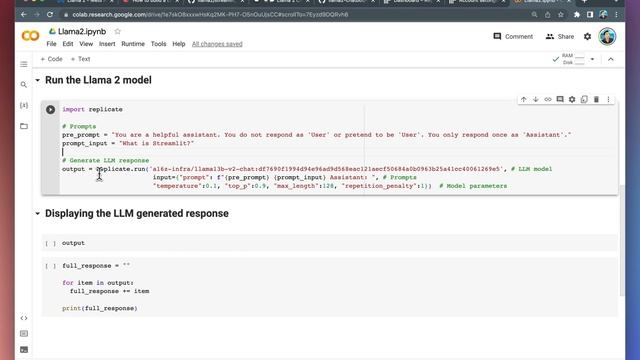Screen dimensions: 640x360
Task: Click the prompt_input 'What is Streamlit?' line
Action: pos(128,143)
